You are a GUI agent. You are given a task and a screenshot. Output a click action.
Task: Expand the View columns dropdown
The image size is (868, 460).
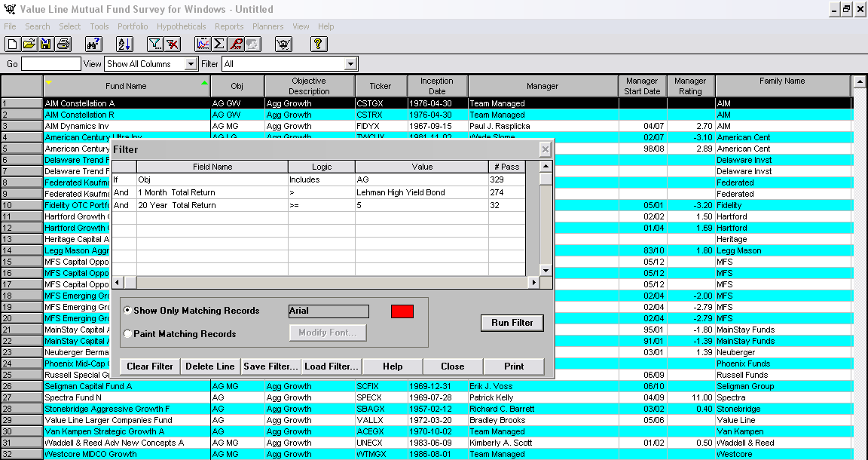191,64
